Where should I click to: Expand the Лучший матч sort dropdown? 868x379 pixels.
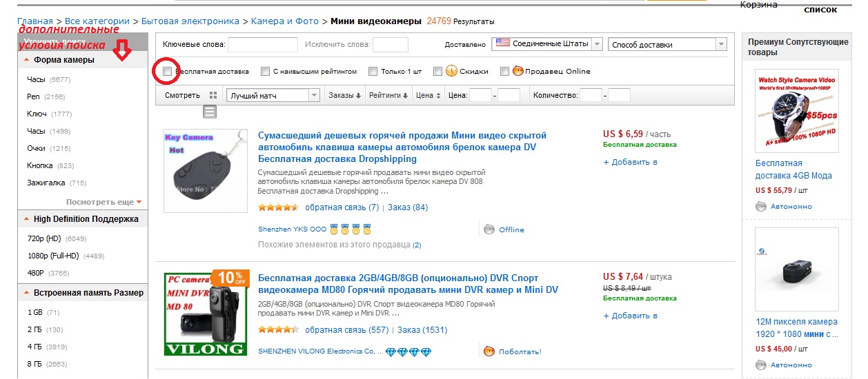[x=274, y=96]
